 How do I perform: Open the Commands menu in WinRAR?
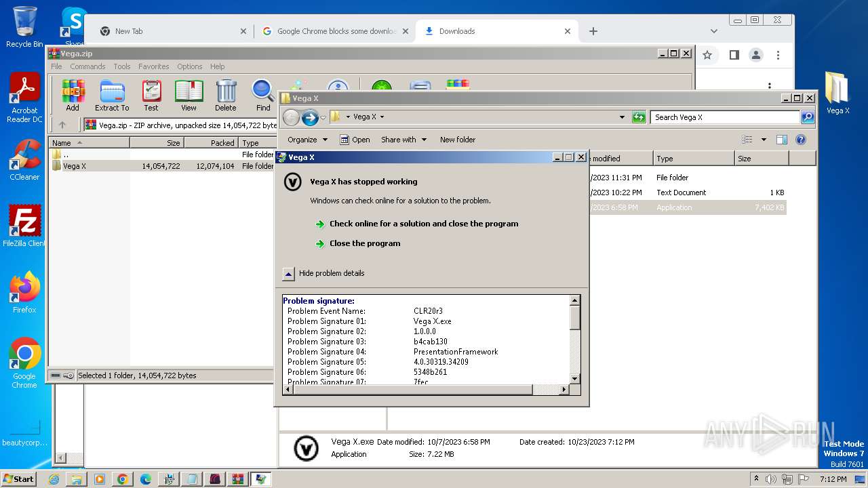pos(87,66)
